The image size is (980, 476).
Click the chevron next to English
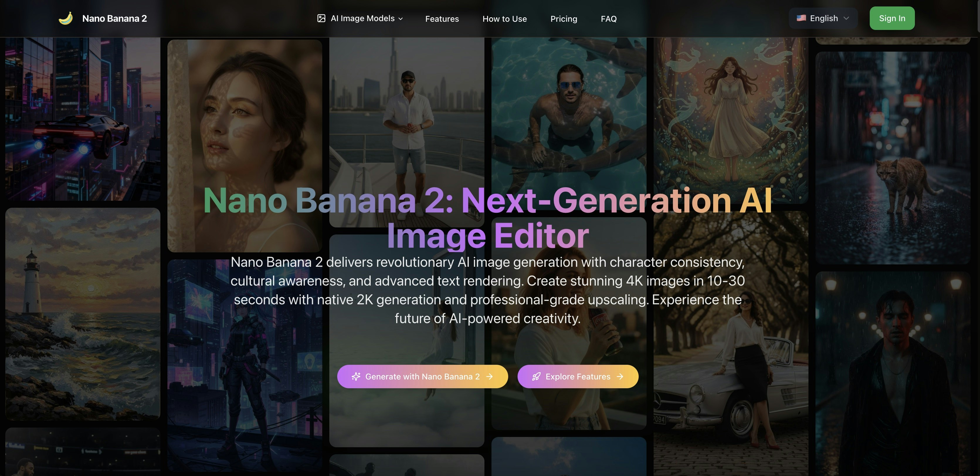[x=847, y=18]
